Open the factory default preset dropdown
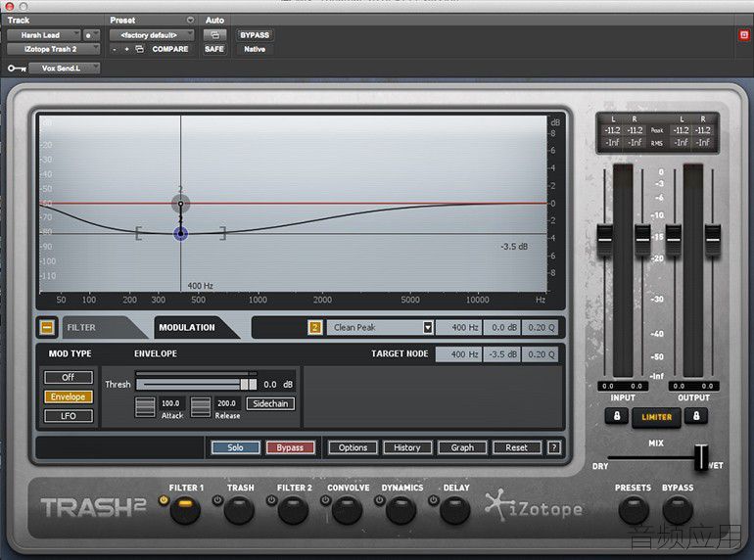The height and width of the screenshot is (560, 754). click(x=152, y=35)
